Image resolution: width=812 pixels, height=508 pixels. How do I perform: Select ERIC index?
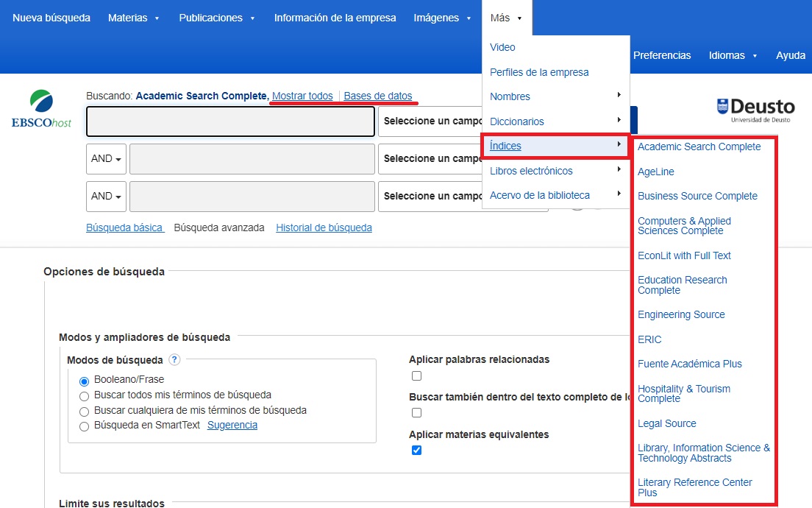[x=649, y=339]
